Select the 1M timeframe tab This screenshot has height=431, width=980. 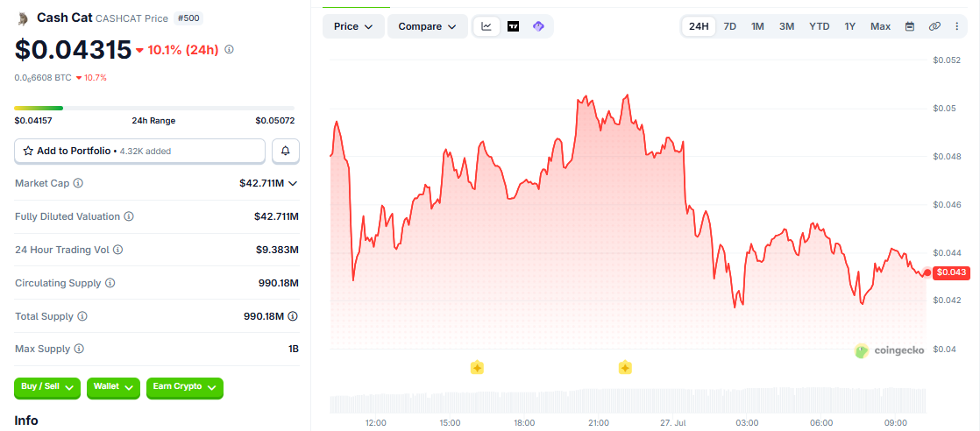757,26
